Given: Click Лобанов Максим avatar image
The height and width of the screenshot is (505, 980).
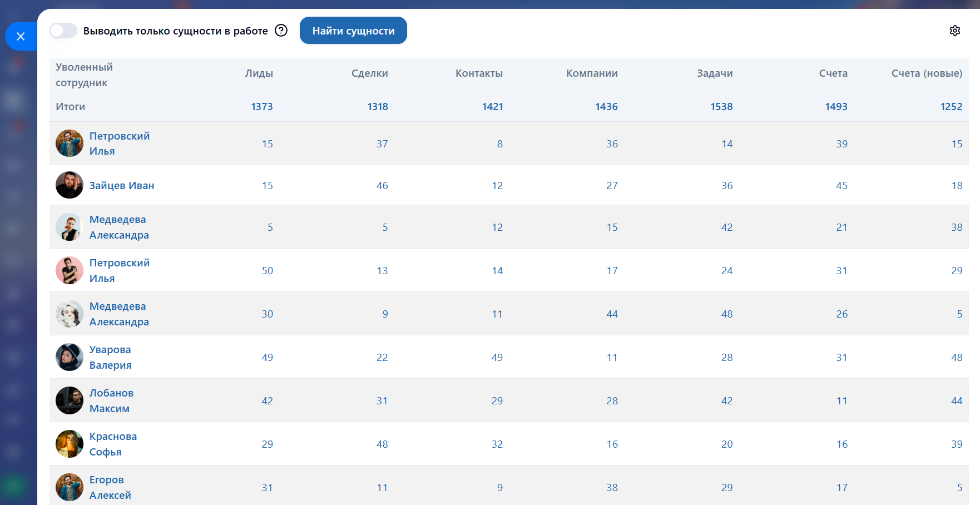Looking at the screenshot, I should pos(70,400).
